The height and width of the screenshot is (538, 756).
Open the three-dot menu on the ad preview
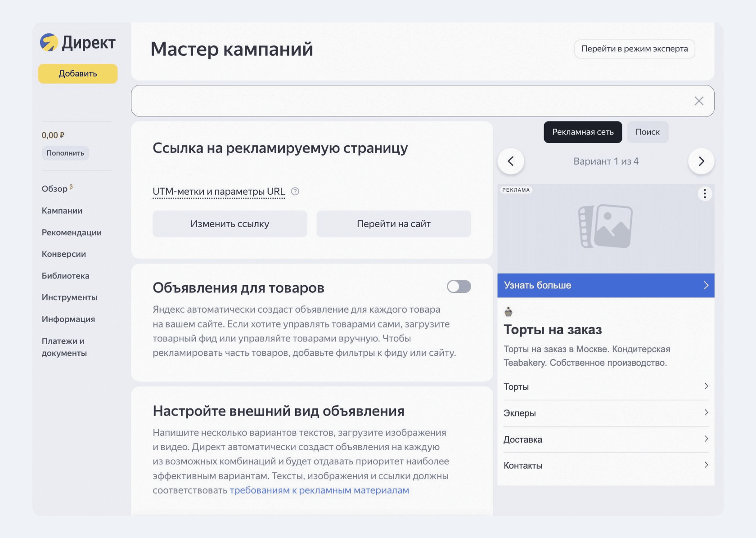(x=705, y=194)
